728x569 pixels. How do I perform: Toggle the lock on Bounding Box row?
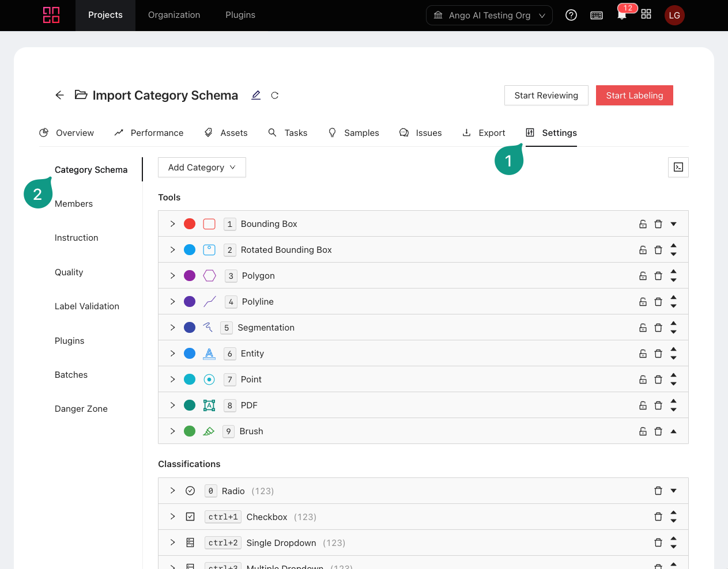tap(643, 224)
